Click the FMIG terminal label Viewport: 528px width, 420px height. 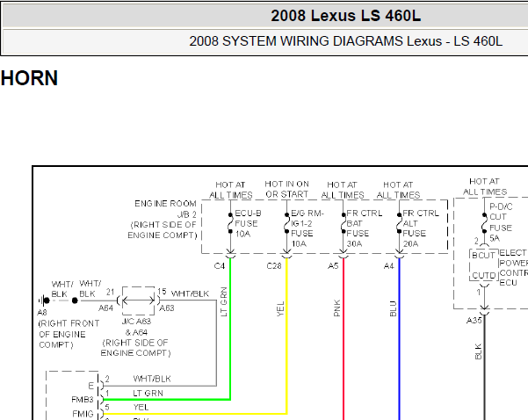[83, 414]
